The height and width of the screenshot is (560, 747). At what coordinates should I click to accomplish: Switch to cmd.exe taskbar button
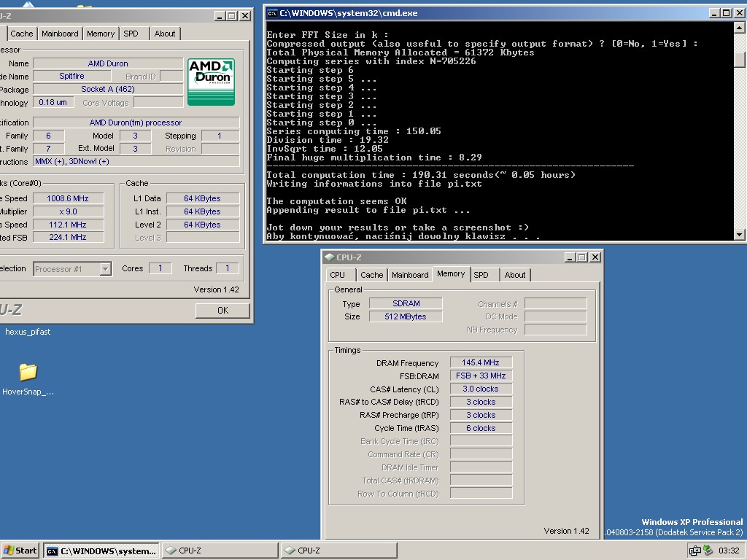101,551
